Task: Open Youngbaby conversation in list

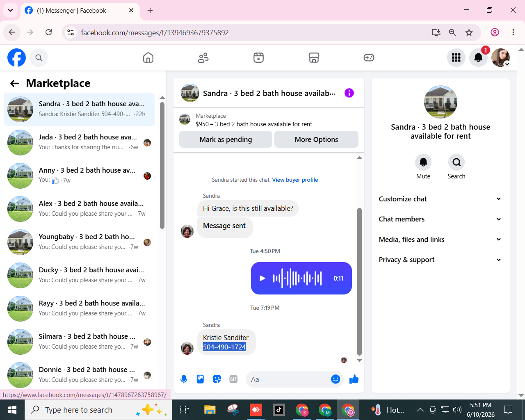Action: (x=79, y=242)
